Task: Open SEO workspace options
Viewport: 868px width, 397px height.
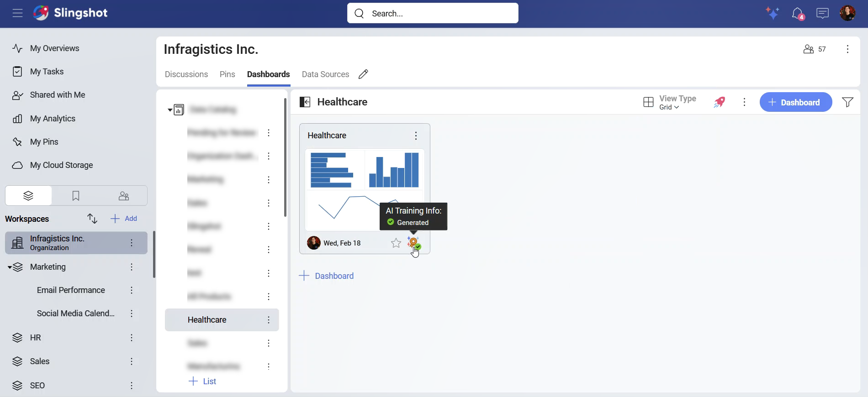Action: (132, 386)
